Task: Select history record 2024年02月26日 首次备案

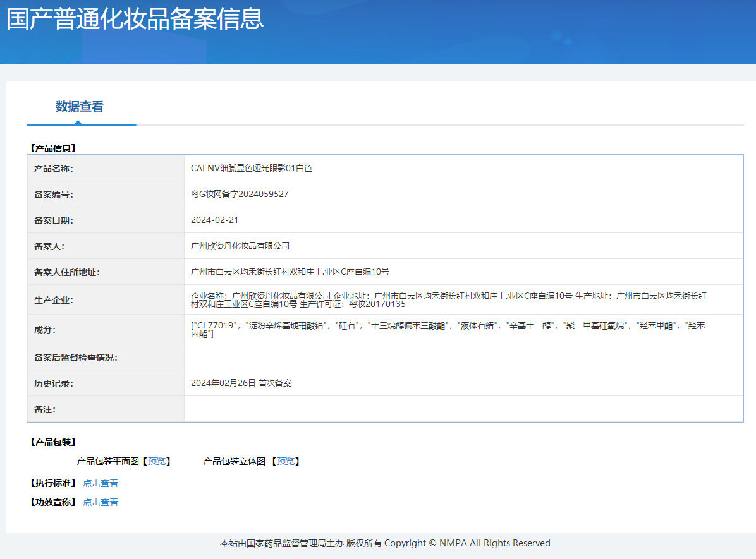Action: [241, 383]
